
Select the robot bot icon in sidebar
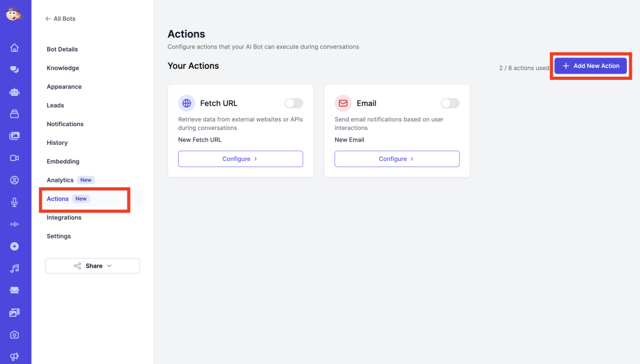point(14,92)
